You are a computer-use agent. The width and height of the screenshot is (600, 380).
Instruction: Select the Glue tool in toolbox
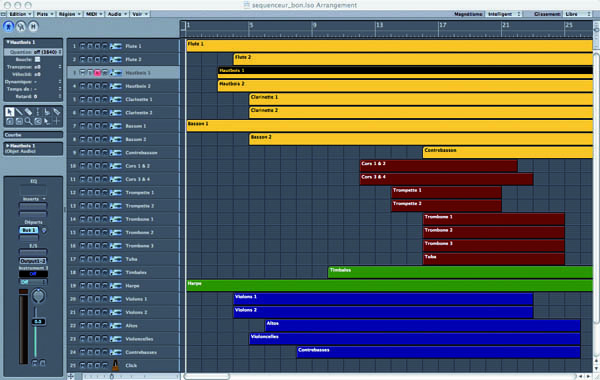47,112
